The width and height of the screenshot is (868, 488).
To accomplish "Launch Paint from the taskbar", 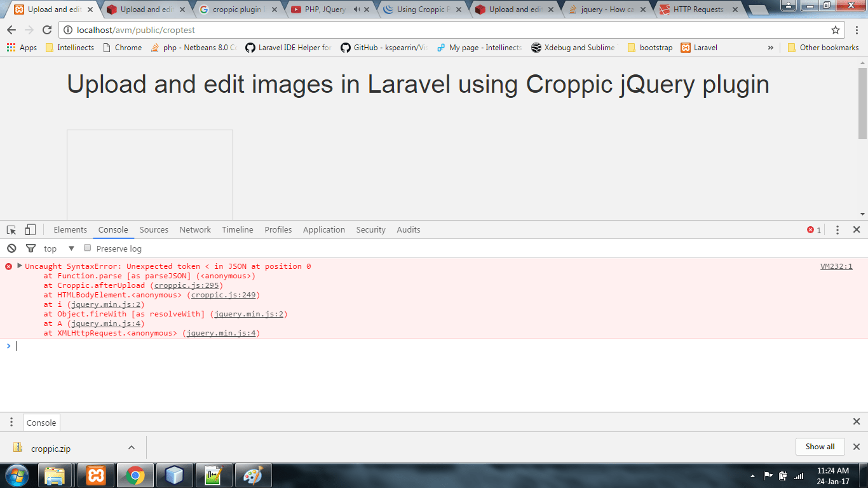I will [x=253, y=475].
